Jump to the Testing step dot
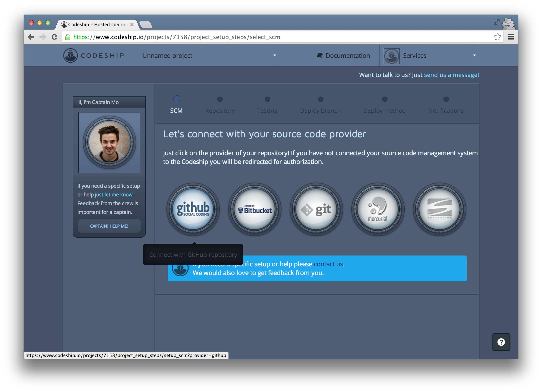The image size is (542, 392). click(267, 99)
